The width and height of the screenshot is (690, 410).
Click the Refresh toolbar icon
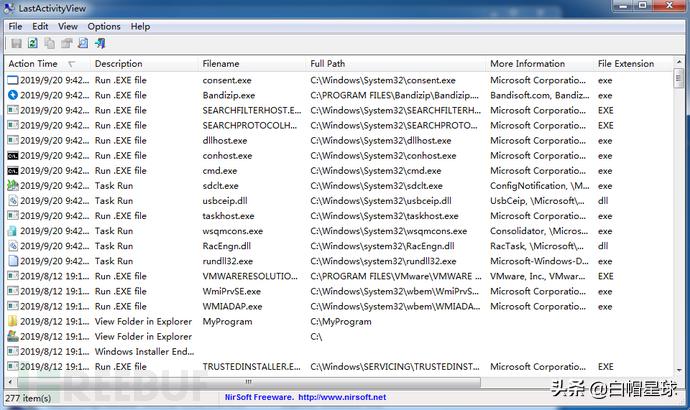33,43
